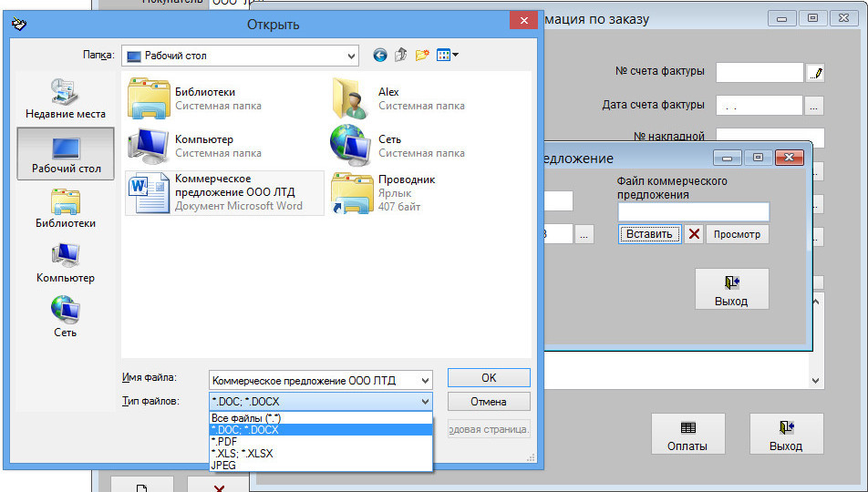868x492 pixels.
Task: Select the Проводник shortcut
Action: pos(383,193)
